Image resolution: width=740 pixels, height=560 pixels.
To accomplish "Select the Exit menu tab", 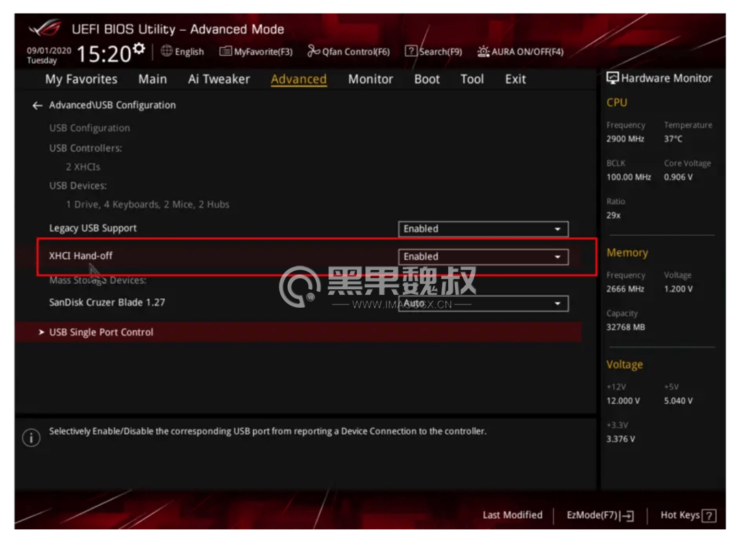I will pos(515,80).
